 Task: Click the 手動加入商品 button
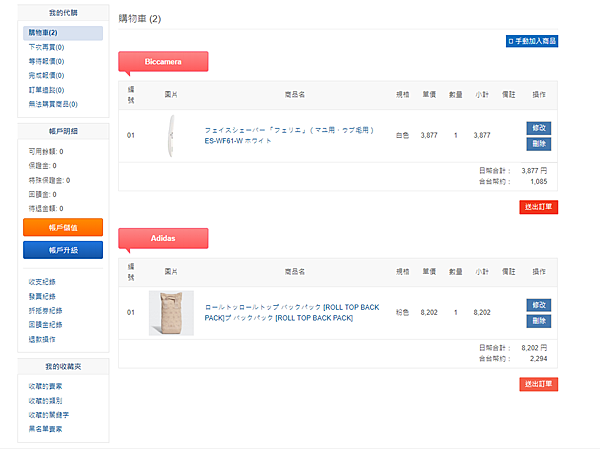tap(532, 41)
